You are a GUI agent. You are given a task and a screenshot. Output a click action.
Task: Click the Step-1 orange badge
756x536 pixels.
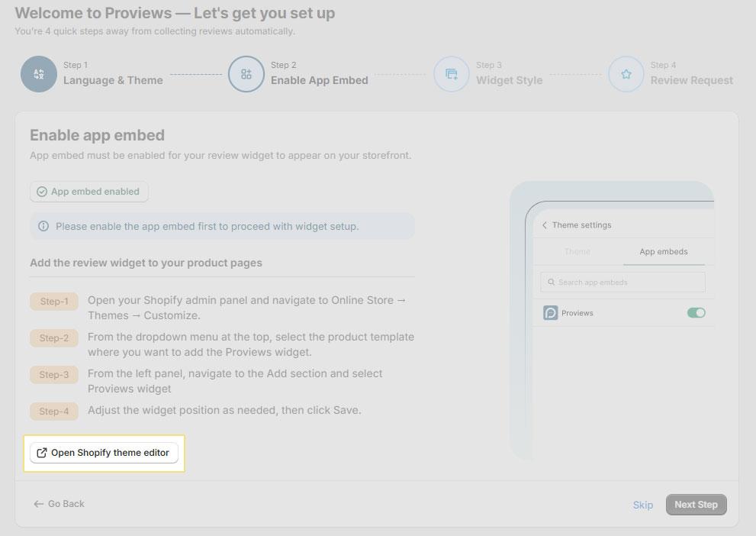tap(54, 302)
